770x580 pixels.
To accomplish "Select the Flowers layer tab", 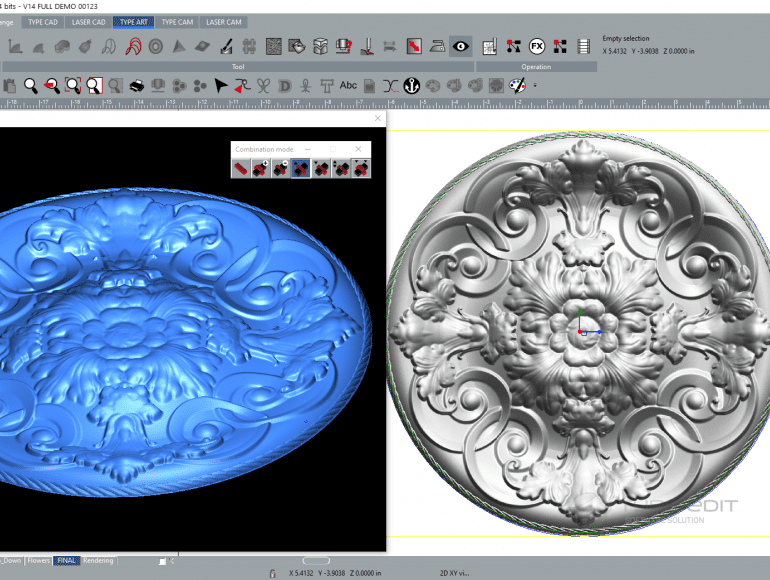I will [38, 561].
